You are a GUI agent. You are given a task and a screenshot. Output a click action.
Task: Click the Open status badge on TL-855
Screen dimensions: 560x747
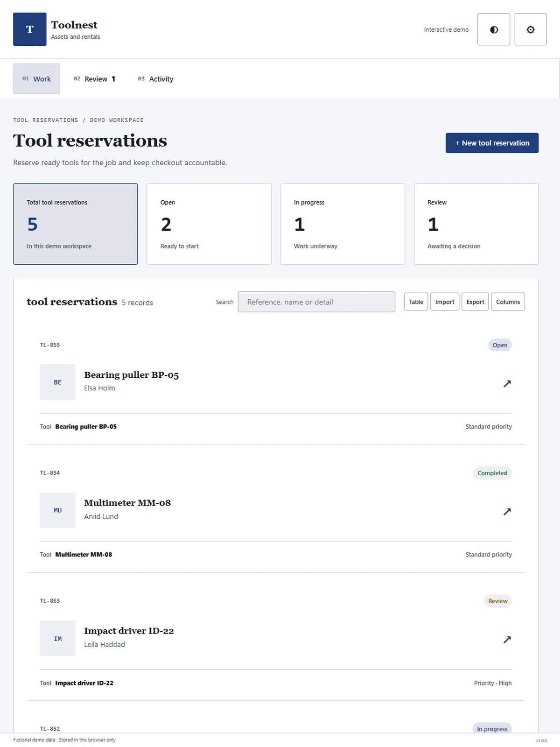[500, 345]
